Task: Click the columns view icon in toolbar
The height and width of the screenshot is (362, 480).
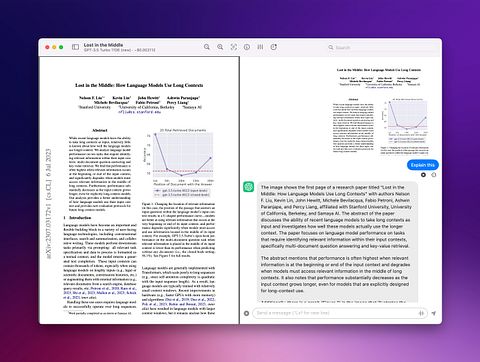Action: point(260,47)
